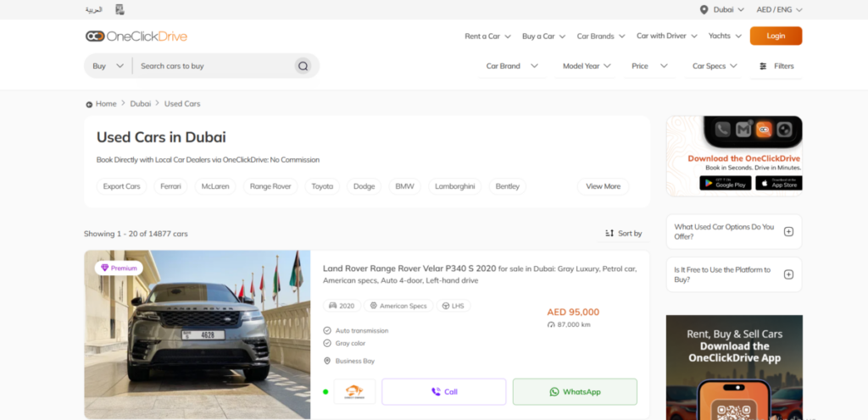Click the Business Bay location pin icon
This screenshot has width=868, height=420.
[x=327, y=361]
